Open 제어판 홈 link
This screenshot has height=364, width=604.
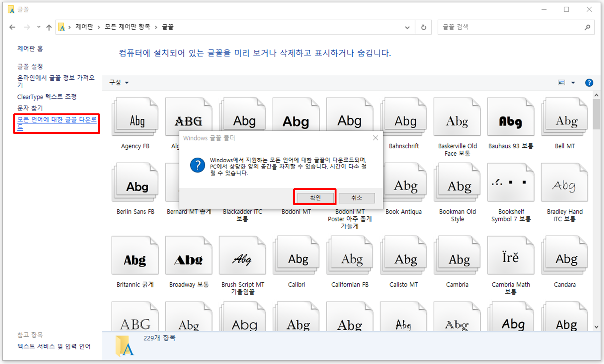click(x=30, y=49)
